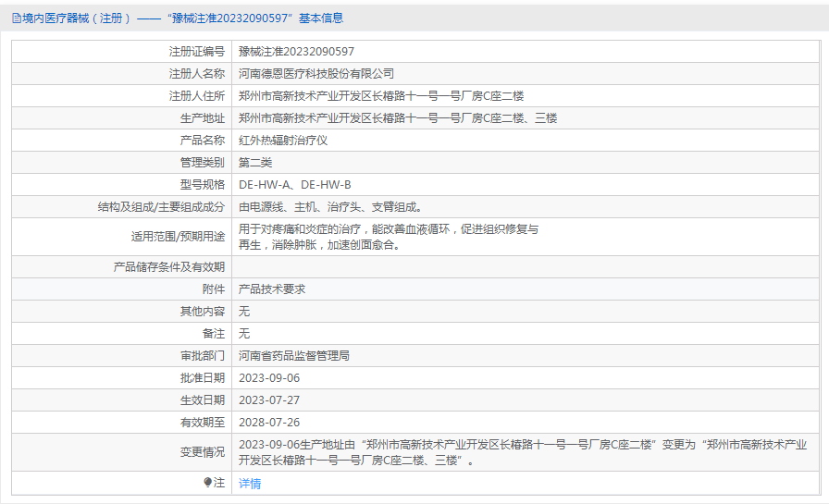Select the models DE-HW-A、DE-HW-B

(295, 185)
